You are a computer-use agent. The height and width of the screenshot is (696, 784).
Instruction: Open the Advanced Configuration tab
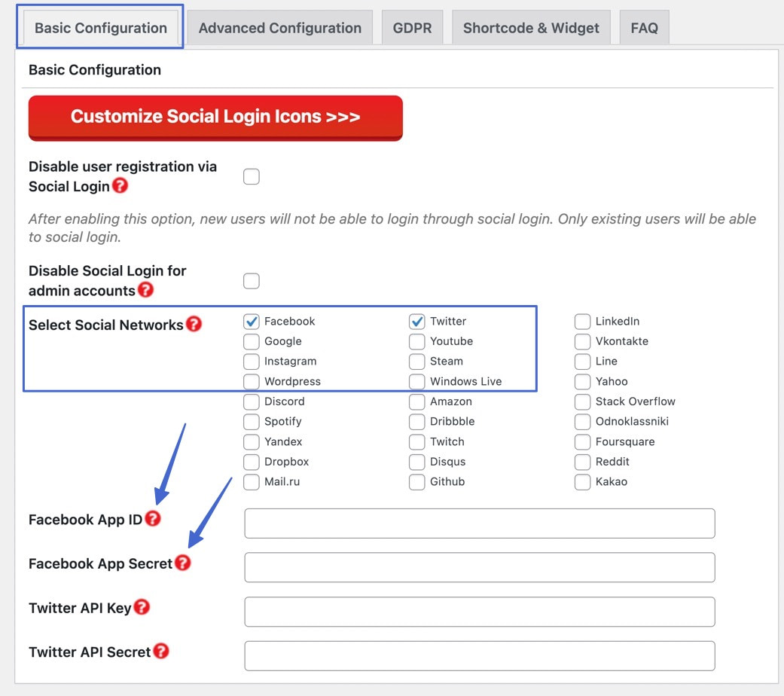[279, 27]
